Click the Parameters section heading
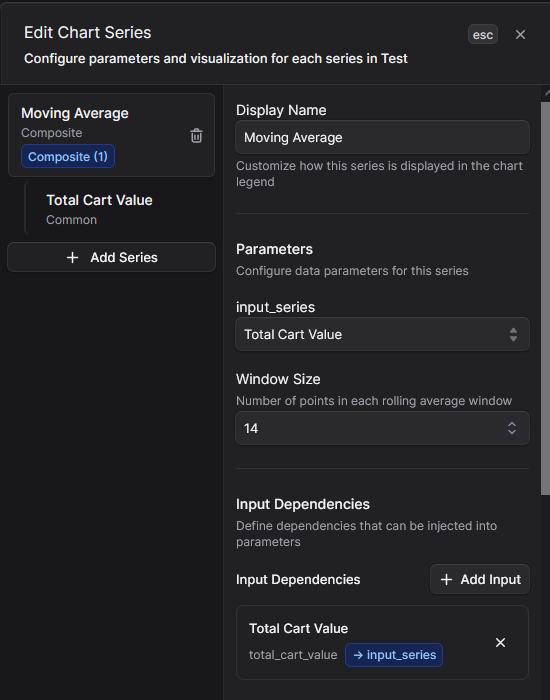The width and height of the screenshot is (550, 700). tap(274, 249)
